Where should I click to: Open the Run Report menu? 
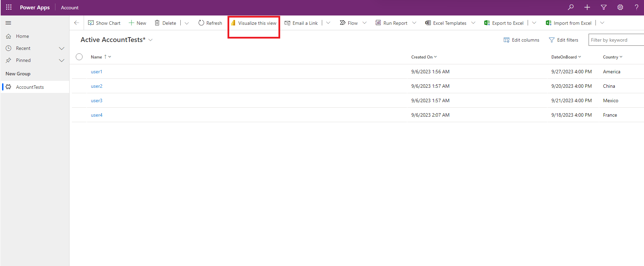(x=396, y=23)
